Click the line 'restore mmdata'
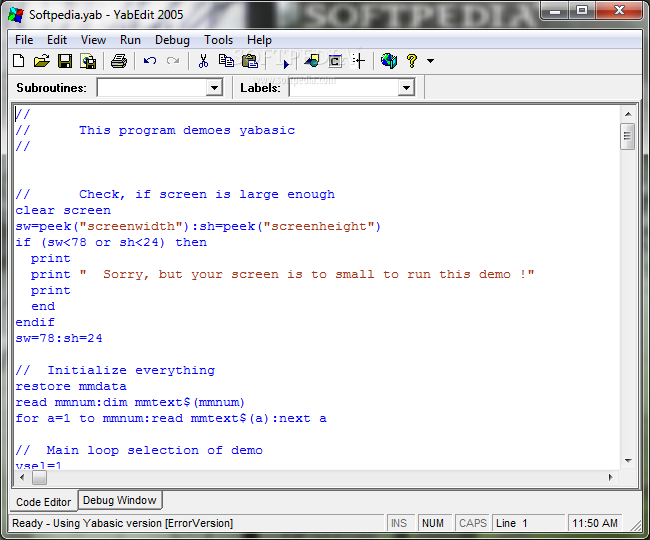650x540 pixels. coord(71,386)
